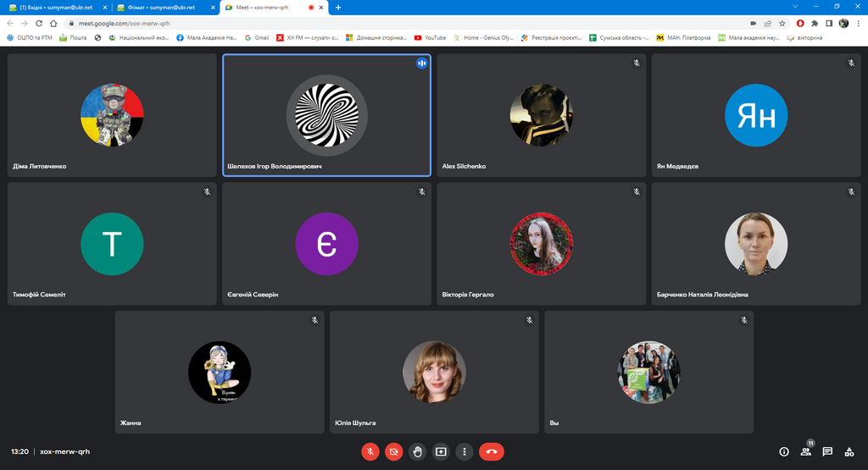
Task: Raise hand in the meeting
Action: click(x=417, y=451)
